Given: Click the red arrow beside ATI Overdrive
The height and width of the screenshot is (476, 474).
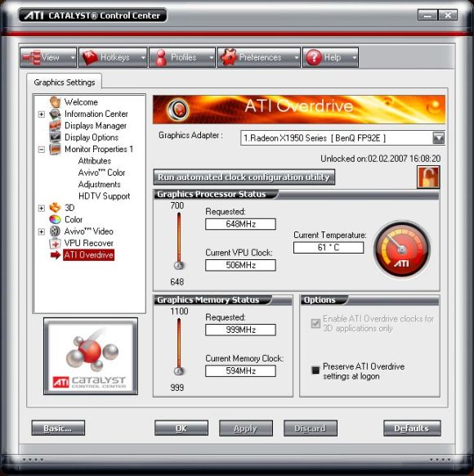Looking at the screenshot, I should point(56,255).
